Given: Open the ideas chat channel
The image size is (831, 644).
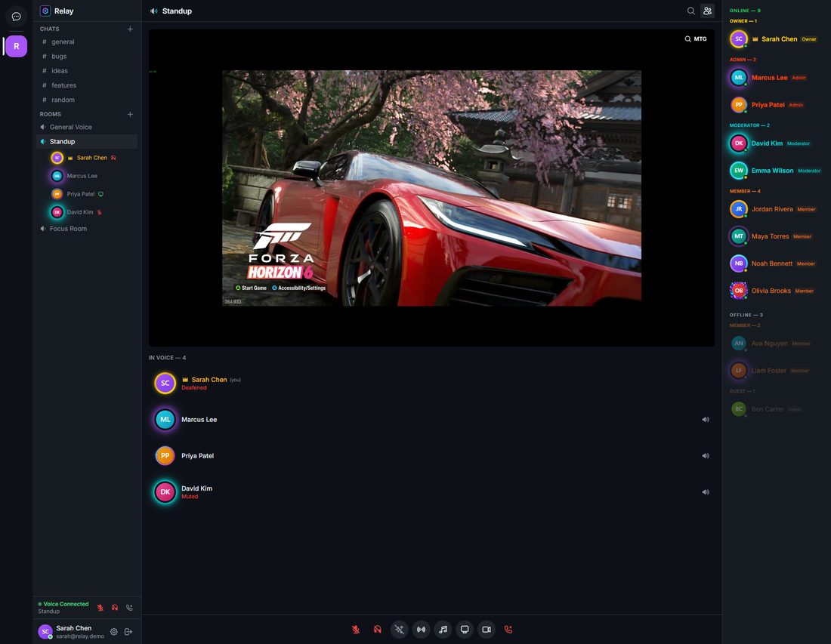Looking at the screenshot, I should click(87, 70).
